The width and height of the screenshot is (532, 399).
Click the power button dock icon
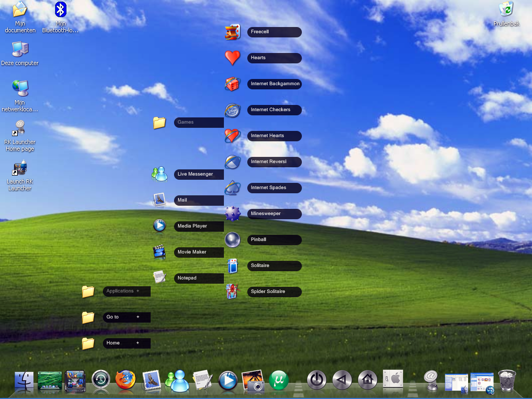click(316, 380)
